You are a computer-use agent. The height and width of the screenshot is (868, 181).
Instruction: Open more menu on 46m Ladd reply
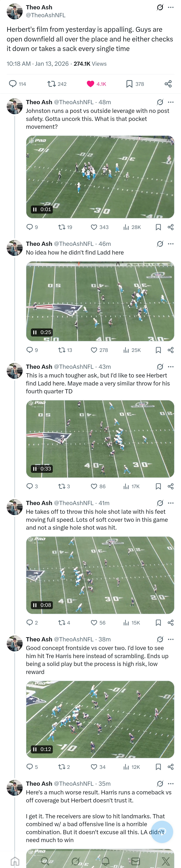click(x=171, y=244)
